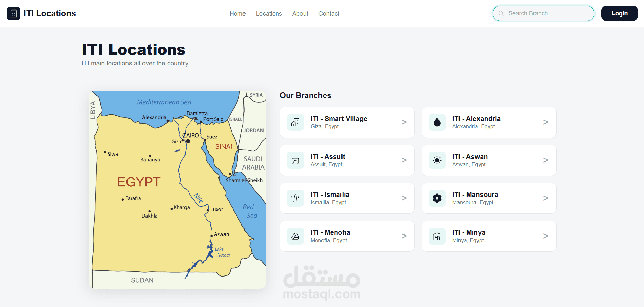644x307 pixels.
Task: Click 'ITI - Menofia' title text
Action: click(330, 232)
